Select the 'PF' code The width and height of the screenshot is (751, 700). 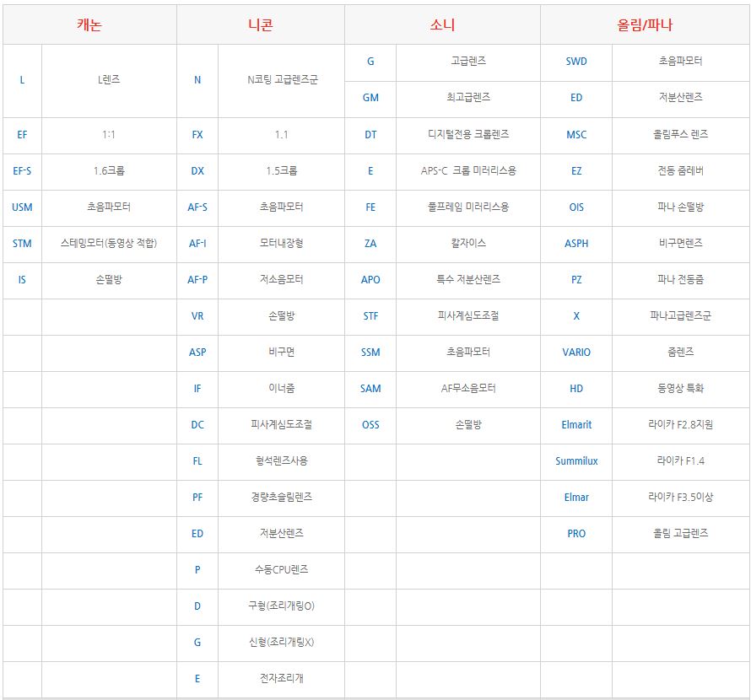click(x=197, y=498)
